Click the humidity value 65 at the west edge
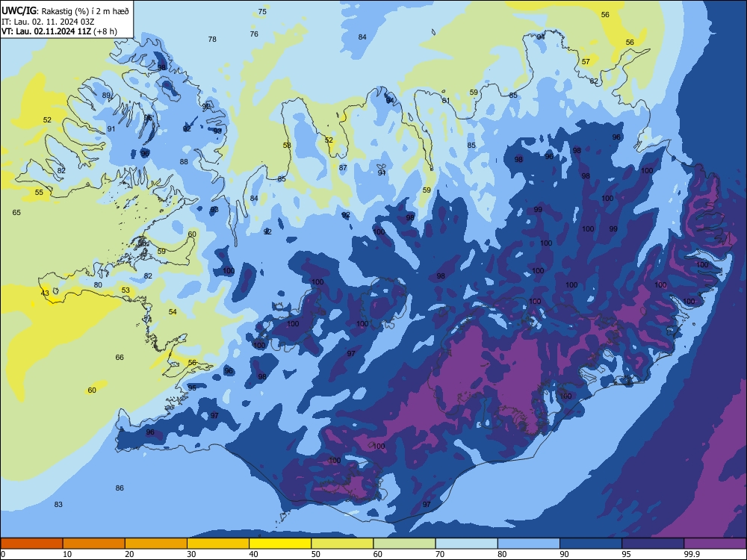The image size is (747, 560). pyautogui.click(x=16, y=212)
